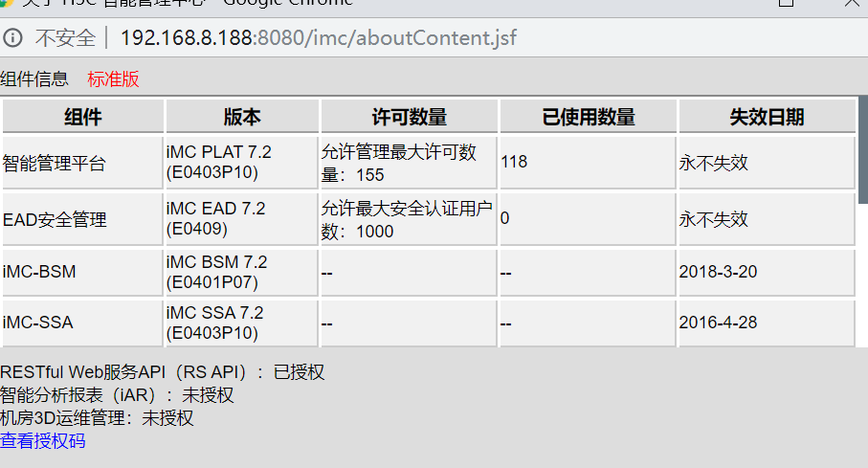Open the 查看授权码 link
Viewport: 868px width, 468px height.
click(x=43, y=441)
